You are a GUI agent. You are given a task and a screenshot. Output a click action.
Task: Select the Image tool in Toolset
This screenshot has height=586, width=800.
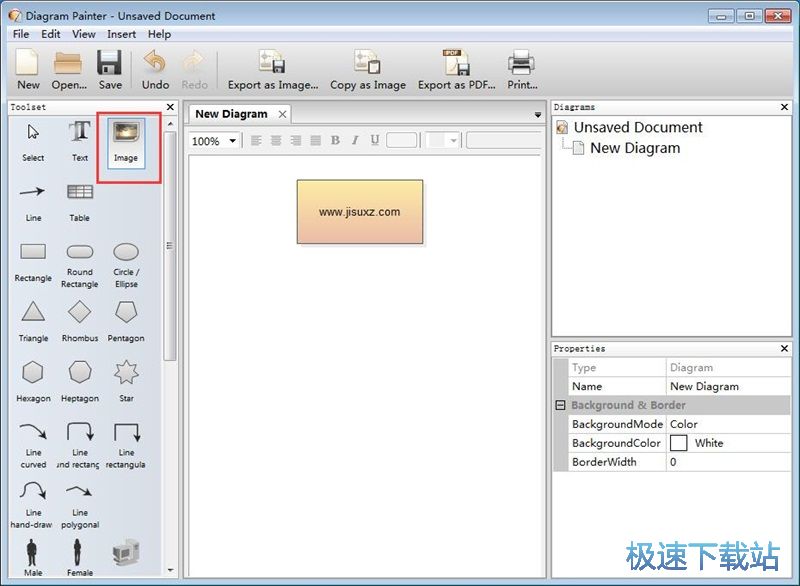126,140
